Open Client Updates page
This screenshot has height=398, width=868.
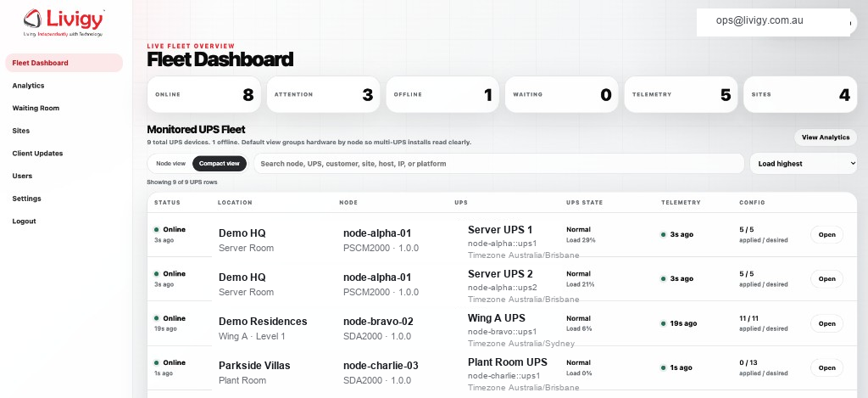pyautogui.click(x=37, y=153)
